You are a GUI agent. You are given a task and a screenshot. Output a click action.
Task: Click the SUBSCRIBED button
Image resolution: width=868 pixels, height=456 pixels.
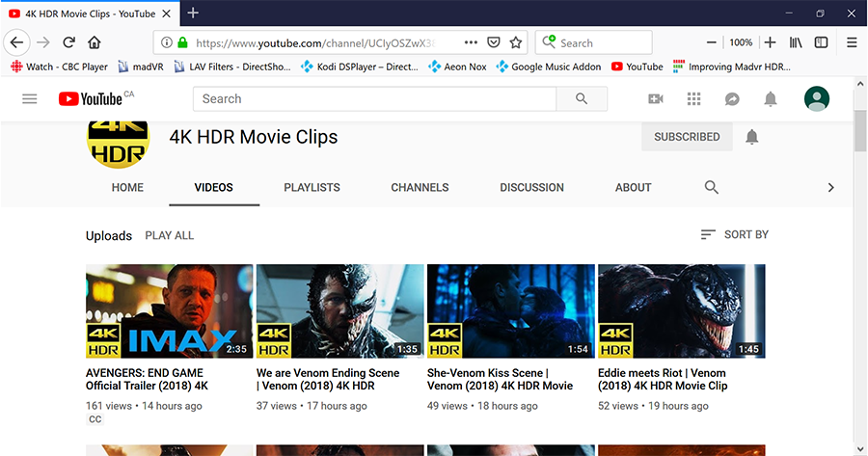[687, 137]
